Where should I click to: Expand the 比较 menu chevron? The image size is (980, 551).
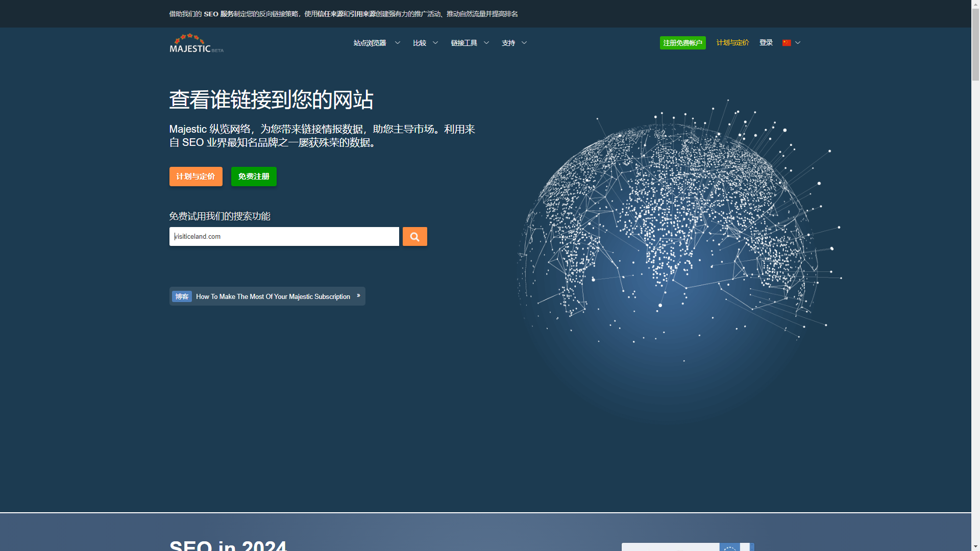[x=435, y=43]
